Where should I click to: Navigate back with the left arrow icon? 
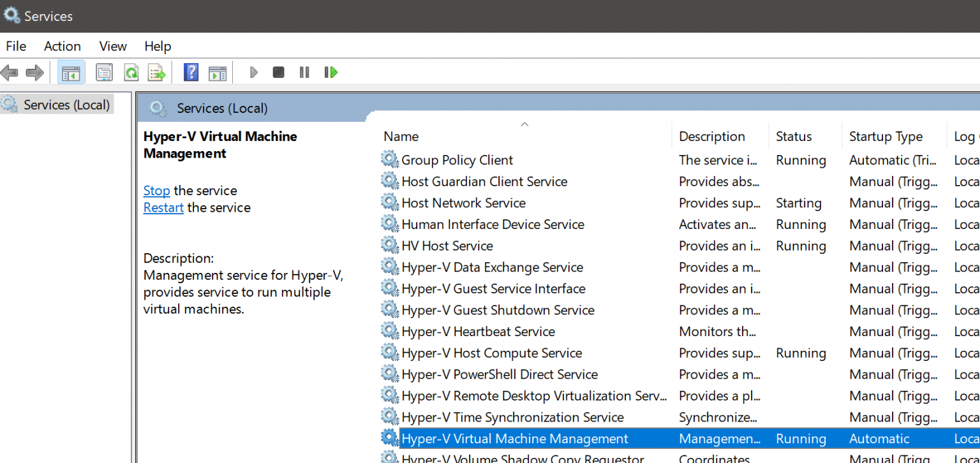10,72
